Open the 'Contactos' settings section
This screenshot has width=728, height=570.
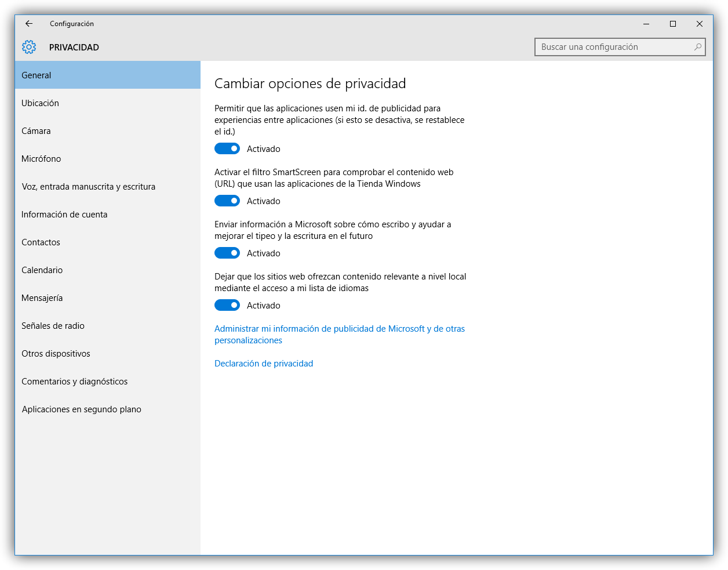coord(41,242)
